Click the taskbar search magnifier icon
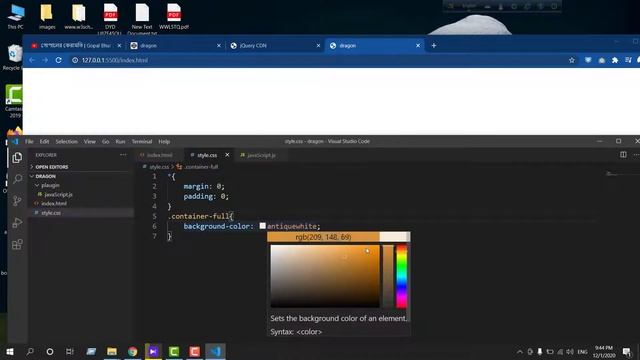Viewport: 640px width, 360px height. [30, 351]
